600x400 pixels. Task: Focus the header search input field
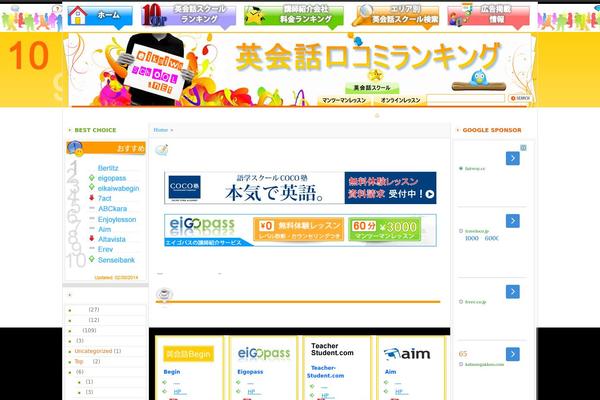pyautogui.click(x=466, y=99)
